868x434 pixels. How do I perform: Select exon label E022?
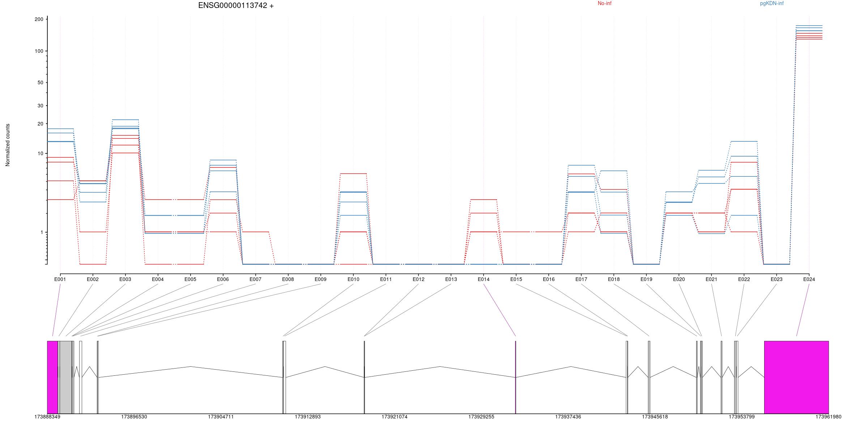(744, 279)
